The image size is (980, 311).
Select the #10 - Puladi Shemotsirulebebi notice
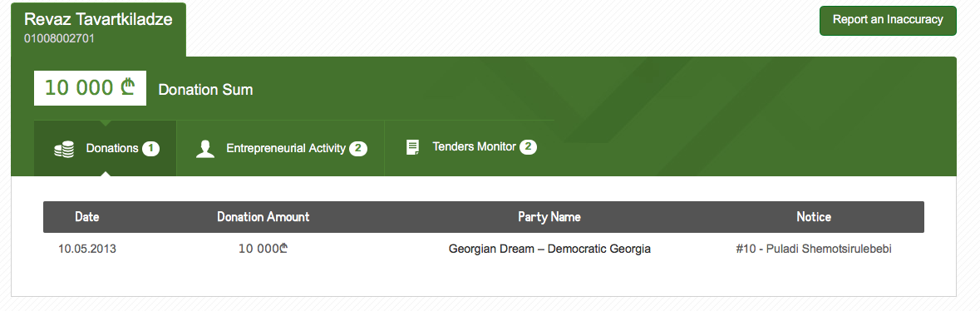[814, 249]
